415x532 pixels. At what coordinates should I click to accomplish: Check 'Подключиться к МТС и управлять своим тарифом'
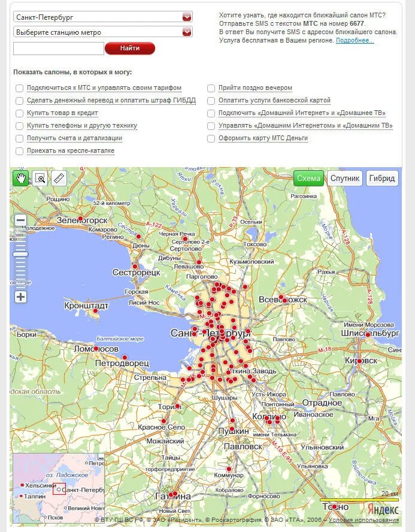[19, 88]
